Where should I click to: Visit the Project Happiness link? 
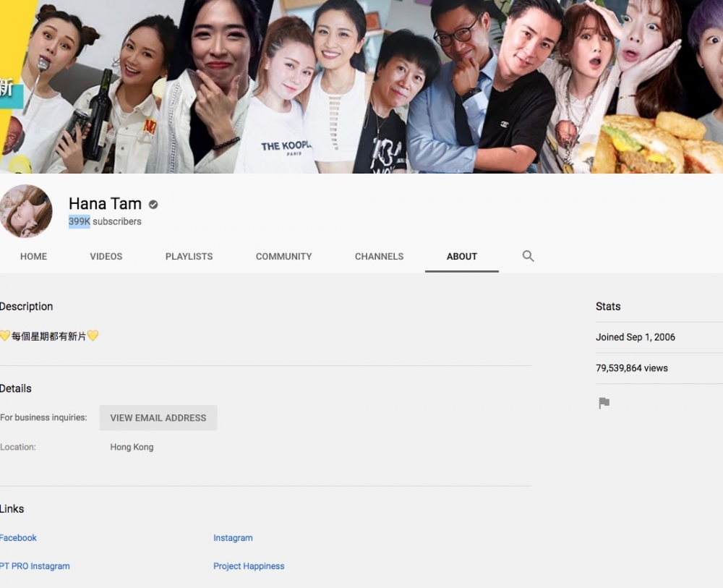pos(249,566)
